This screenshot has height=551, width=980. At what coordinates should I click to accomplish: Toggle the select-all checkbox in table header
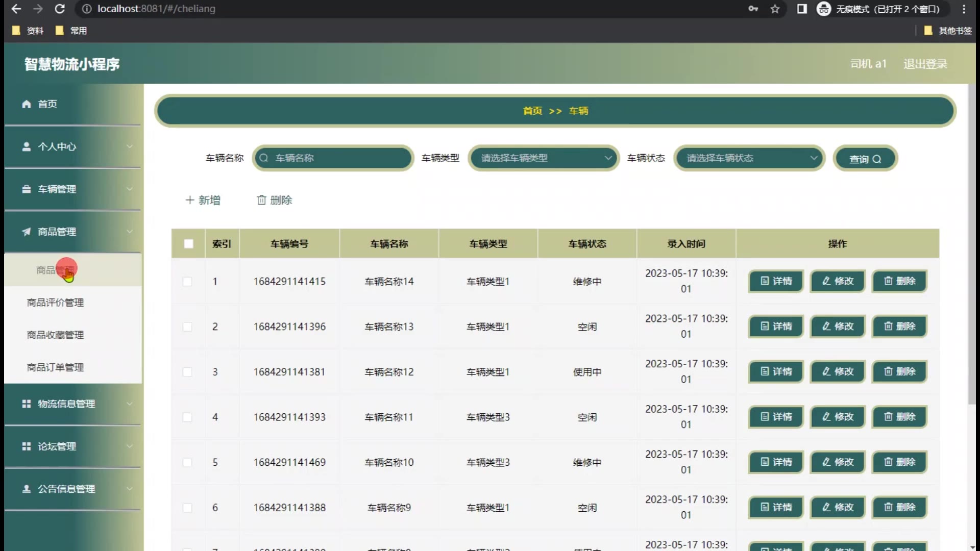pos(188,244)
